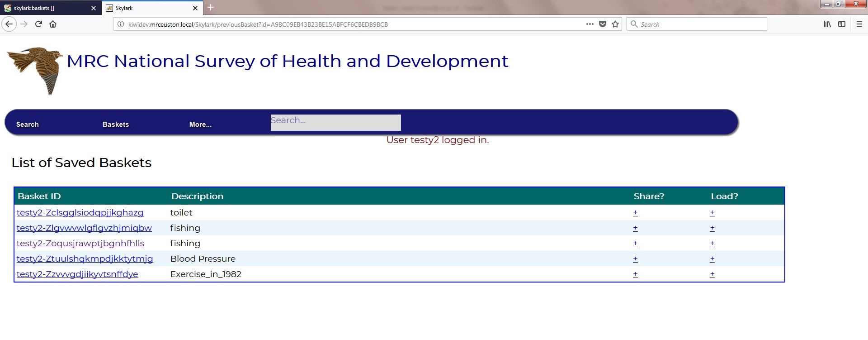Share the Blood Pressure basket
868x340 pixels.
(x=635, y=259)
